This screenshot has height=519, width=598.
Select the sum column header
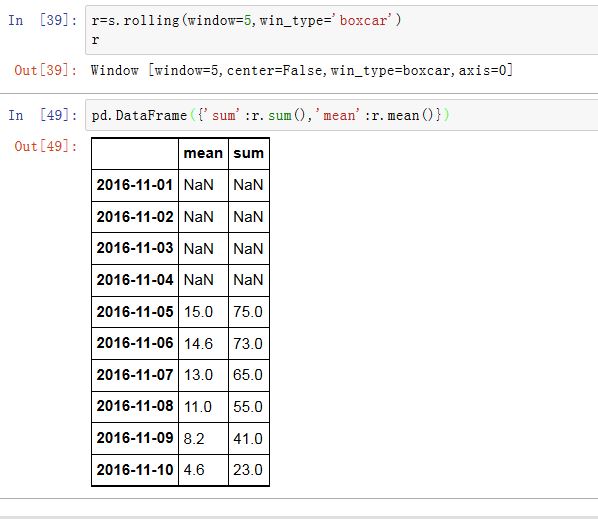249,153
